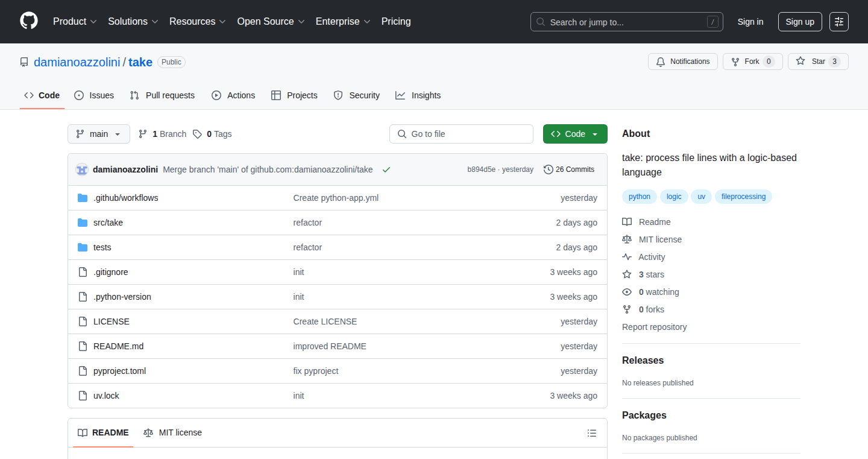Expand the Open Source menu
Viewport: 868px width, 459px height.
coord(271,21)
